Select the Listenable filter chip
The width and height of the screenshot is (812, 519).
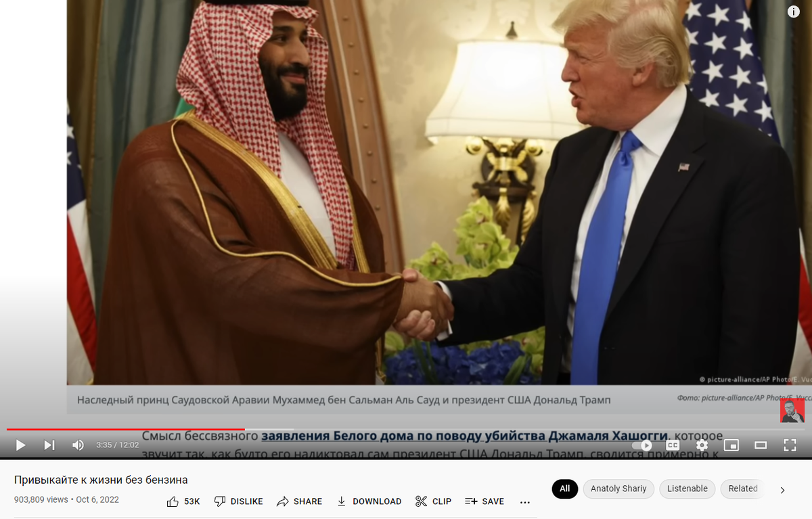pos(687,489)
